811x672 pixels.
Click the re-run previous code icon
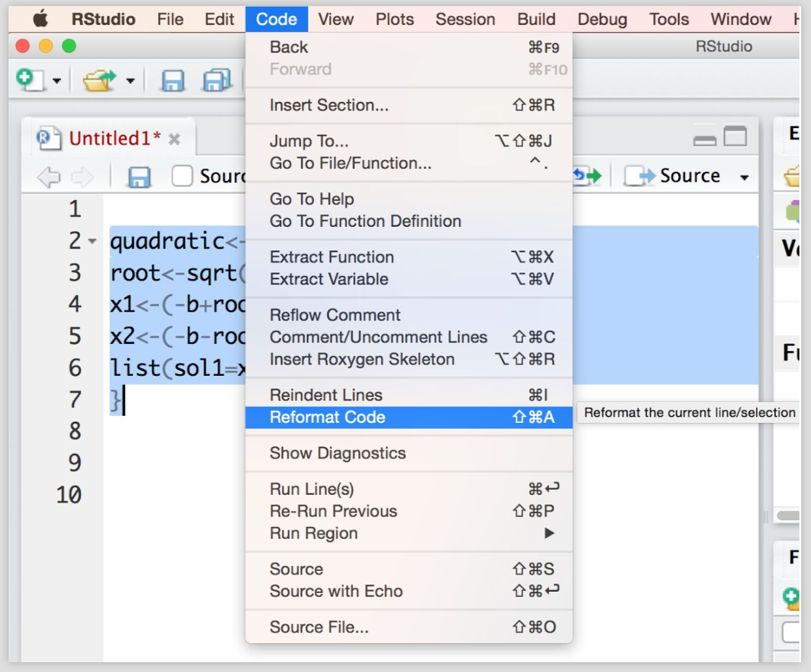(x=587, y=175)
